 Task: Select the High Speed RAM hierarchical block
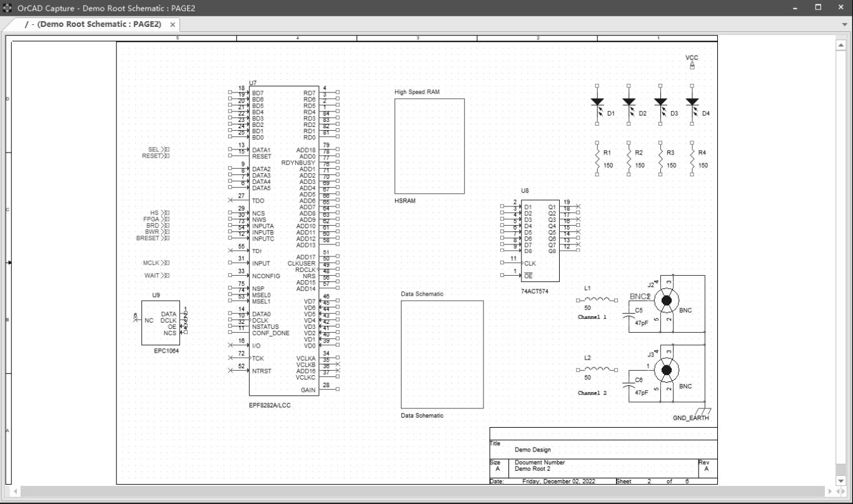click(430, 146)
